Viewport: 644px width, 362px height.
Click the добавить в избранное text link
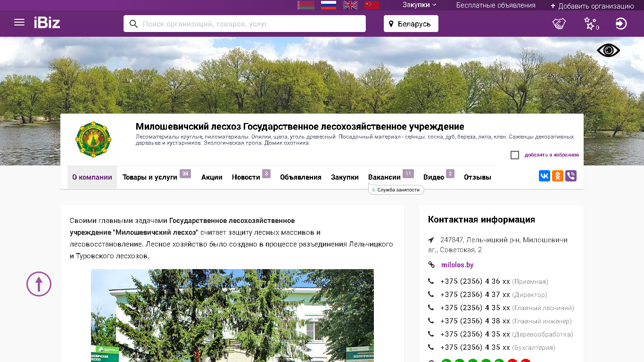pos(552,155)
